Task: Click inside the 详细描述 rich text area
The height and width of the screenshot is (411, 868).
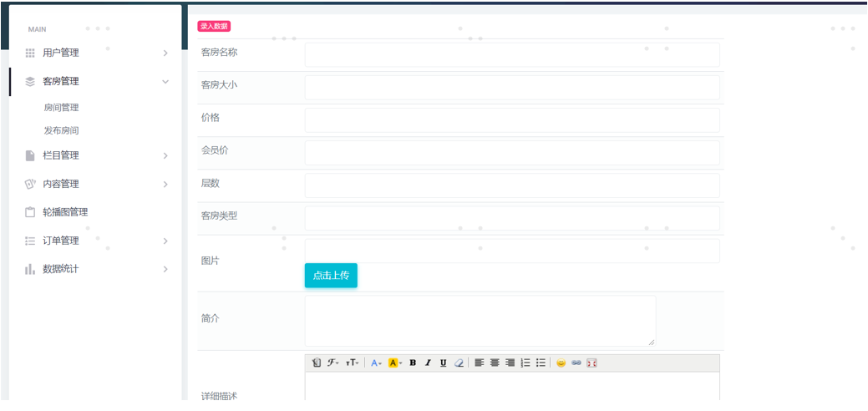Action: (512, 386)
